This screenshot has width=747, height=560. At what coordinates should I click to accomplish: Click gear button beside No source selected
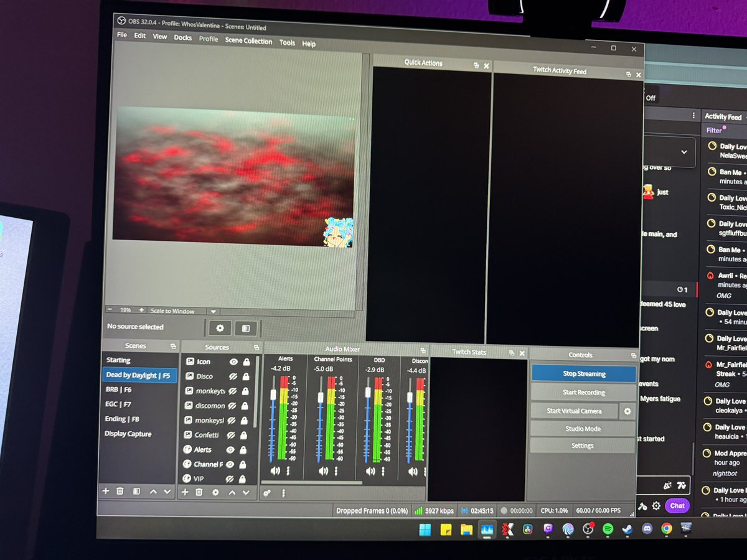220,328
